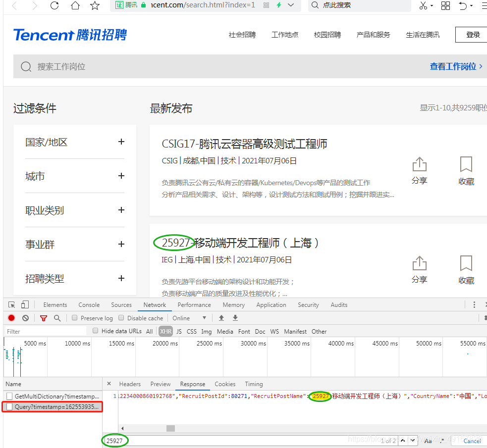Open the undo history dropdown arrow
Screen dimensions: 487x448
(471, 5)
